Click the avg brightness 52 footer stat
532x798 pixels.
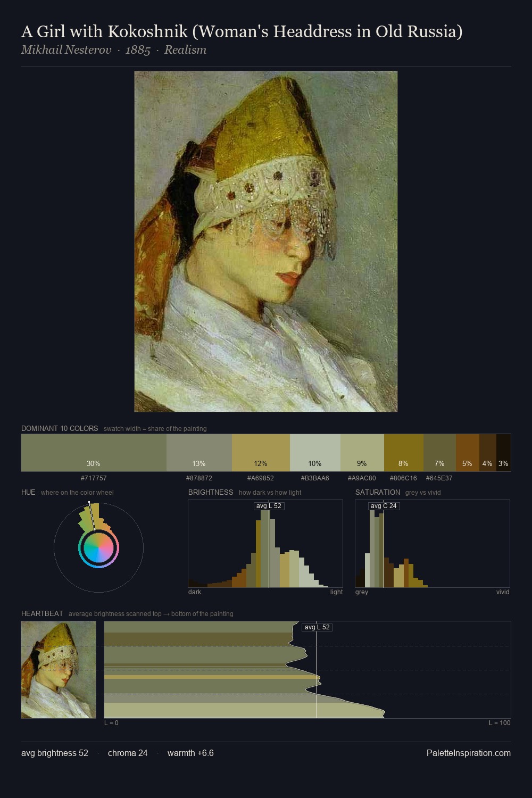[x=55, y=753]
